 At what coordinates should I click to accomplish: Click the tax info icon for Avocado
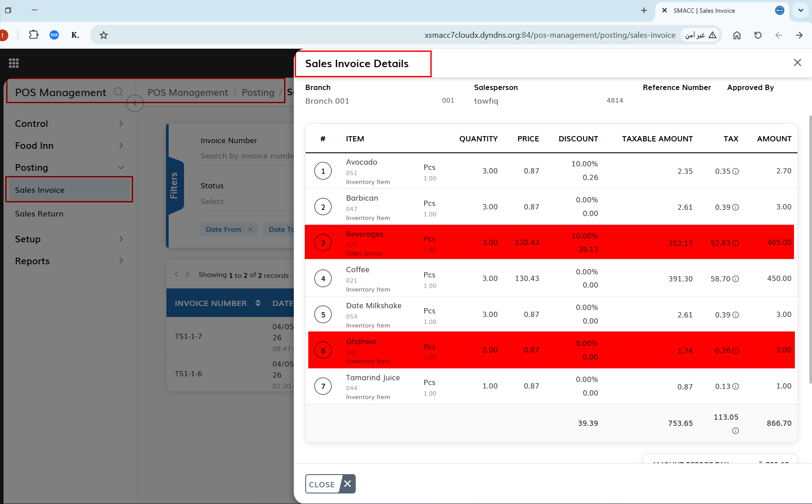[736, 171]
